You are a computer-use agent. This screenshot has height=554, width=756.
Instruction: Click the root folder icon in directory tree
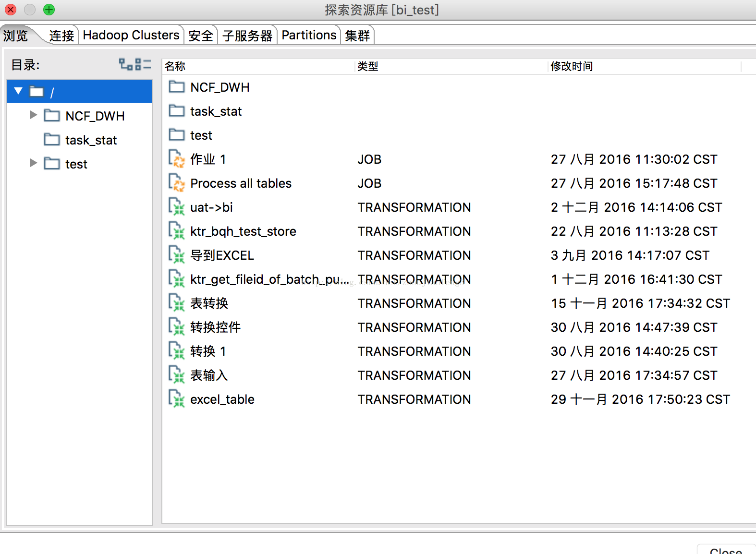tap(37, 91)
